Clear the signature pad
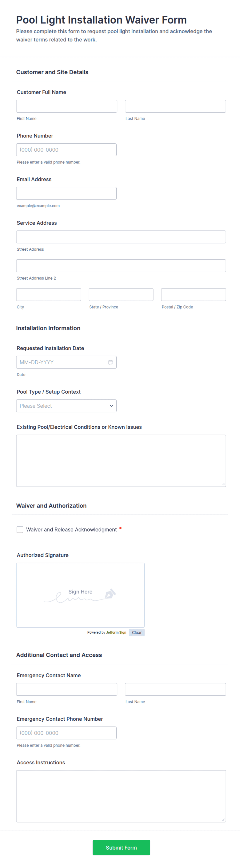The width and height of the screenshot is (240, 868). click(x=137, y=633)
